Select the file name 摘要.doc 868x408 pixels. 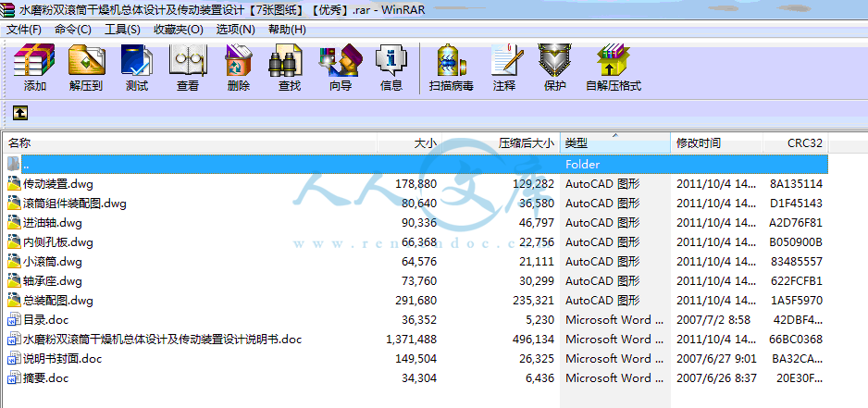click(x=46, y=378)
